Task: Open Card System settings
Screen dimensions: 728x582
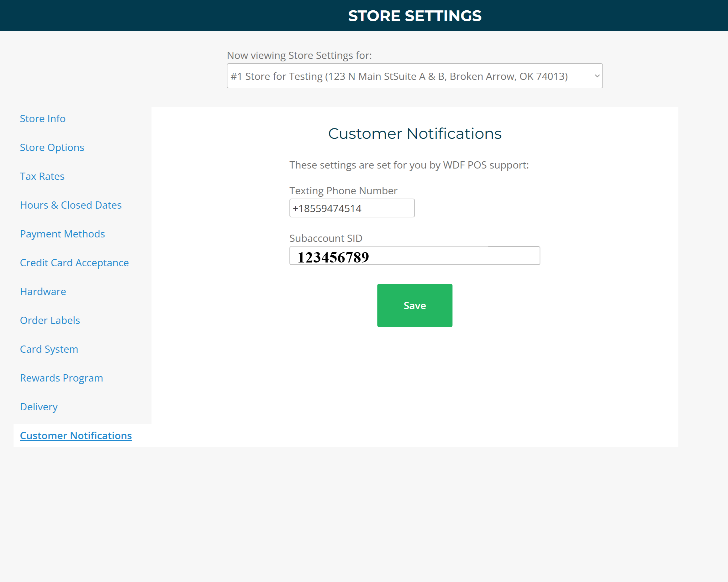Action: (49, 349)
